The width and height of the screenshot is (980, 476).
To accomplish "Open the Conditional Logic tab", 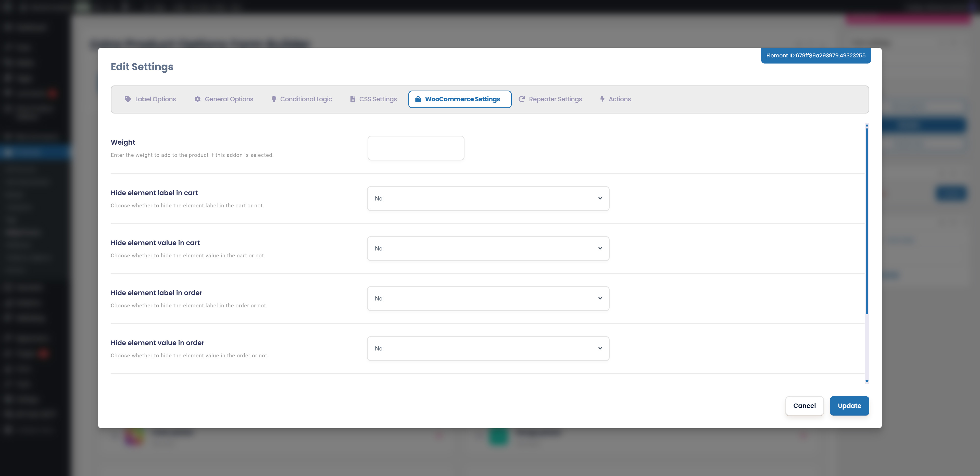I will point(306,99).
